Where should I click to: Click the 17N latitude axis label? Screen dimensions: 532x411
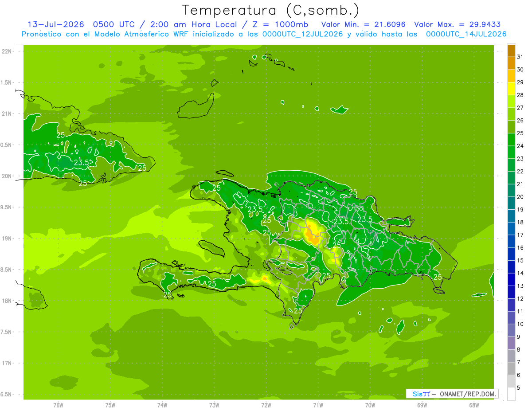[8, 363]
